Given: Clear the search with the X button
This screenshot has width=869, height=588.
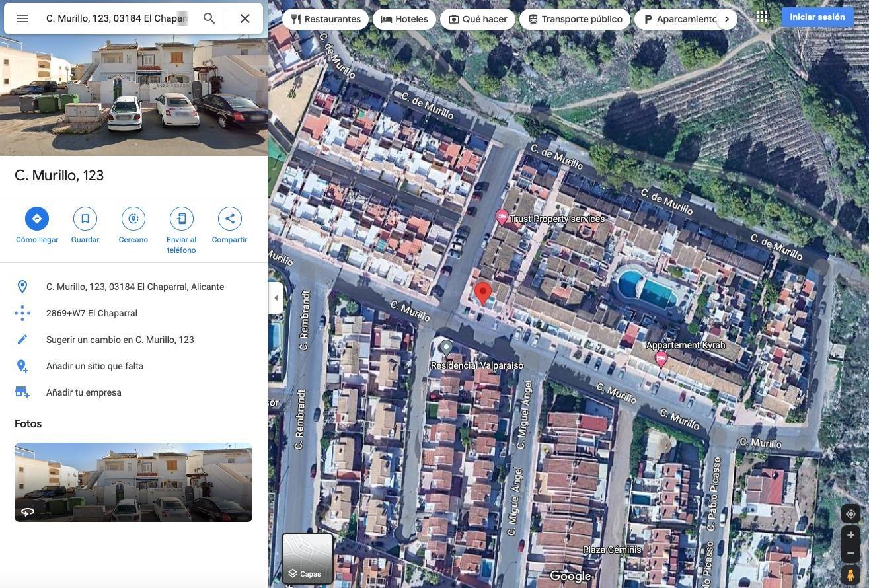Looking at the screenshot, I should 245,18.
